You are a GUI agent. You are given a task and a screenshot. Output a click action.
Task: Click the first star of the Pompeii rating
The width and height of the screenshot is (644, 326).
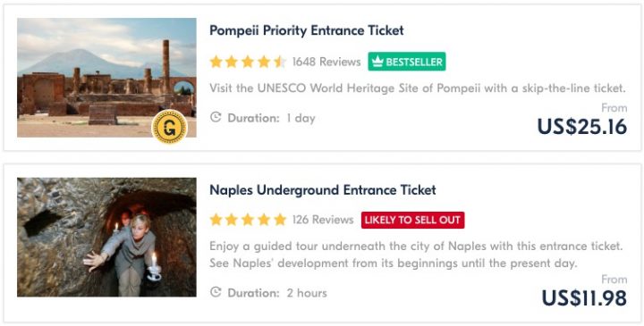216,62
